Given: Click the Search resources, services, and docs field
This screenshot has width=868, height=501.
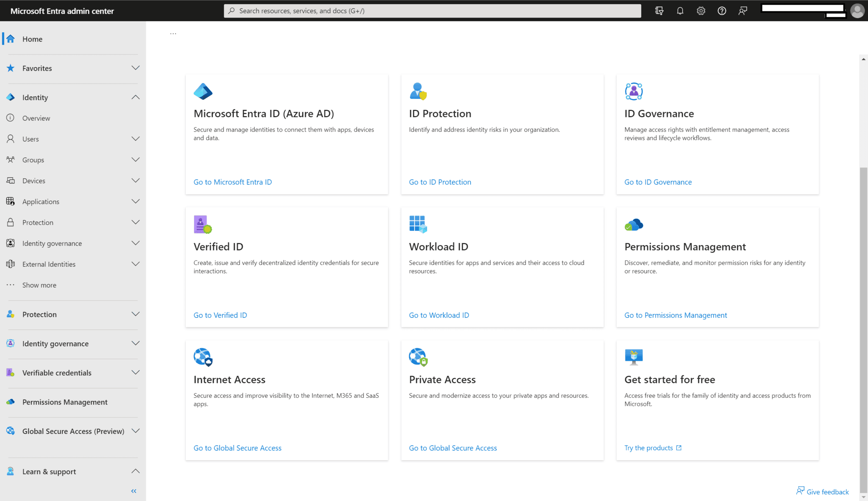Looking at the screenshot, I should (432, 11).
